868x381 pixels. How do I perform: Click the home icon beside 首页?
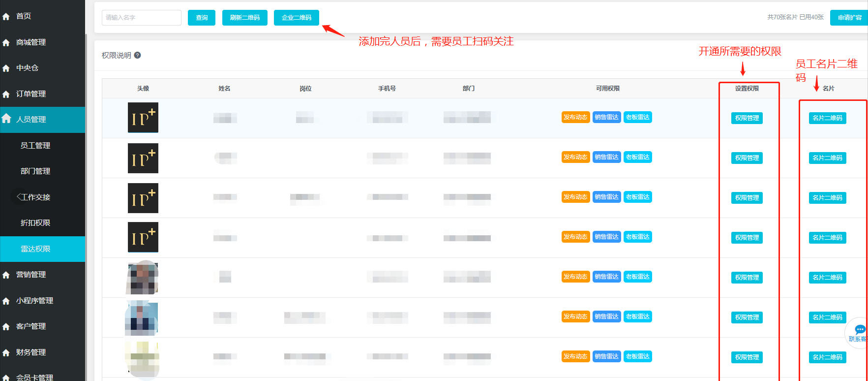point(6,17)
